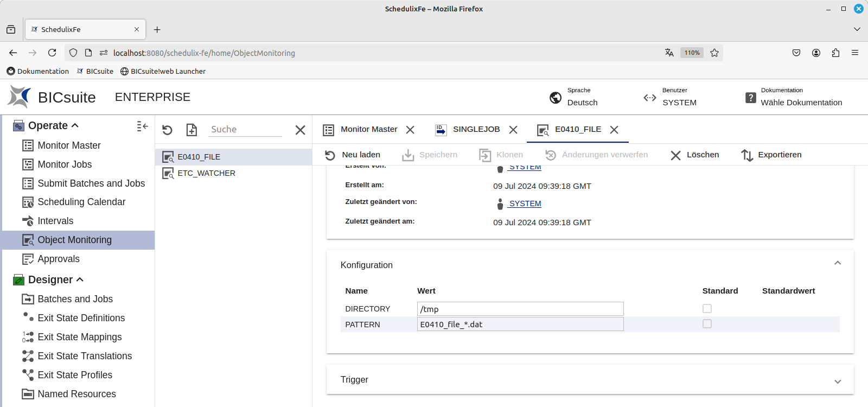Click the Neu laden reload button

(353, 155)
